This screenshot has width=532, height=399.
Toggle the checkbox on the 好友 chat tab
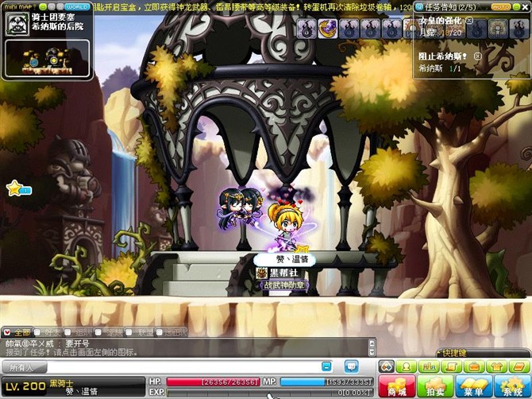coord(37,332)
